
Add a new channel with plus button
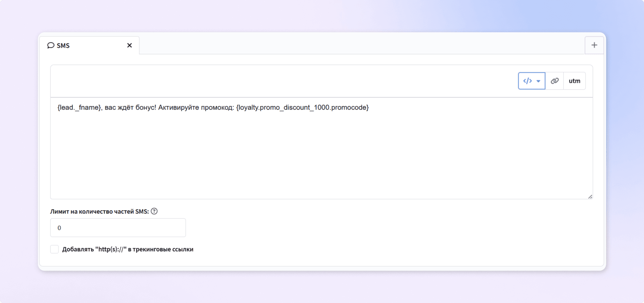coord(594,45)
